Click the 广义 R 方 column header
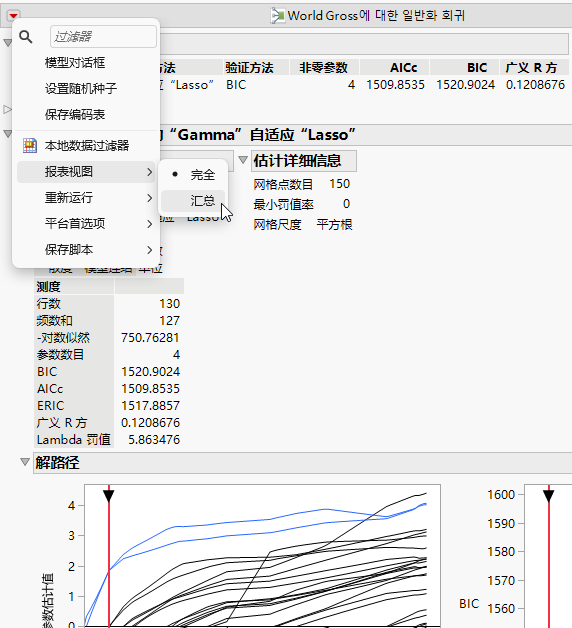 (532, 68)
